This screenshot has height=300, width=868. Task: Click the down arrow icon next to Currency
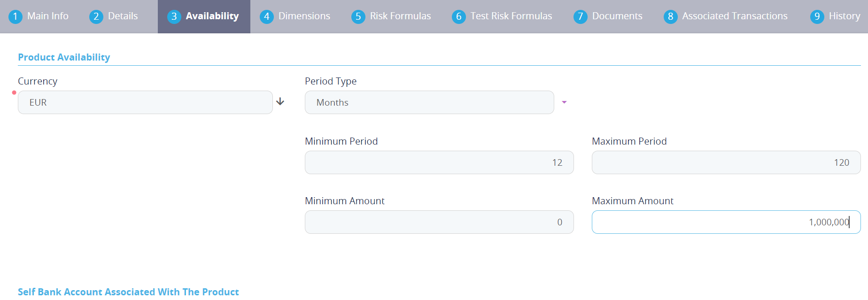click(x=280, y=101)
